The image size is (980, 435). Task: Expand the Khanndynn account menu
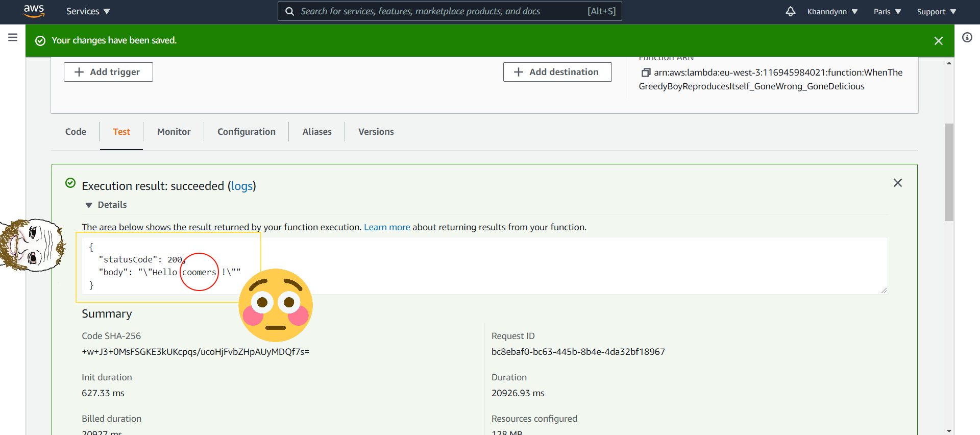point(832,12)
